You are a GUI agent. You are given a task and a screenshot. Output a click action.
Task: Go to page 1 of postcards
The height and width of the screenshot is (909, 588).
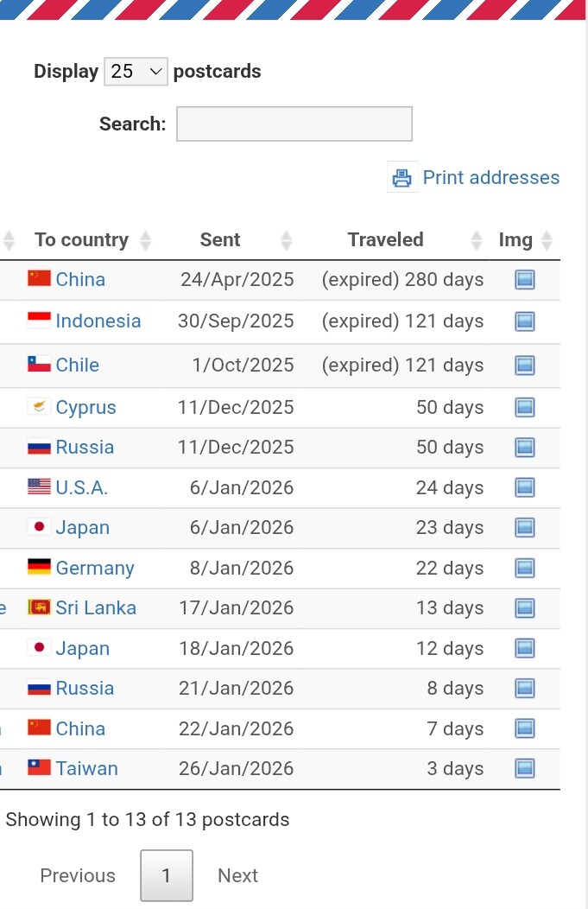point(167,875)
